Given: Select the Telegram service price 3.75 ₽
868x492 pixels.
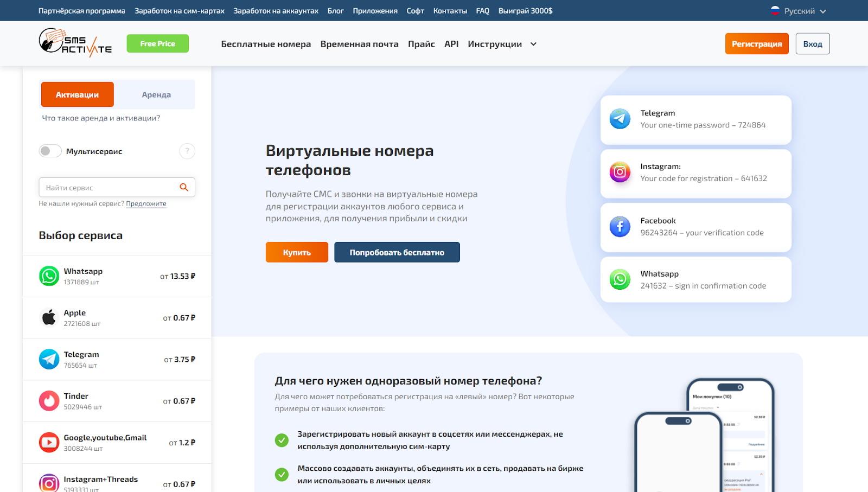Looking at the screenshot, I should point(180,359).
